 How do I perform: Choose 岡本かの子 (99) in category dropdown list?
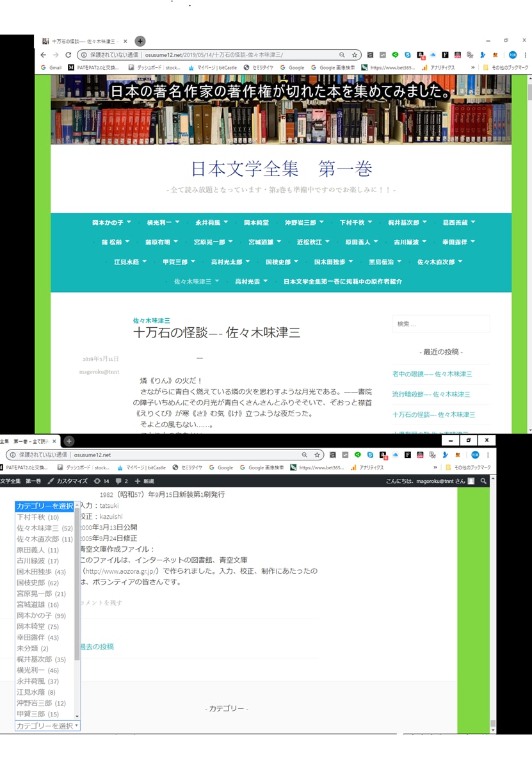(44, 615)
